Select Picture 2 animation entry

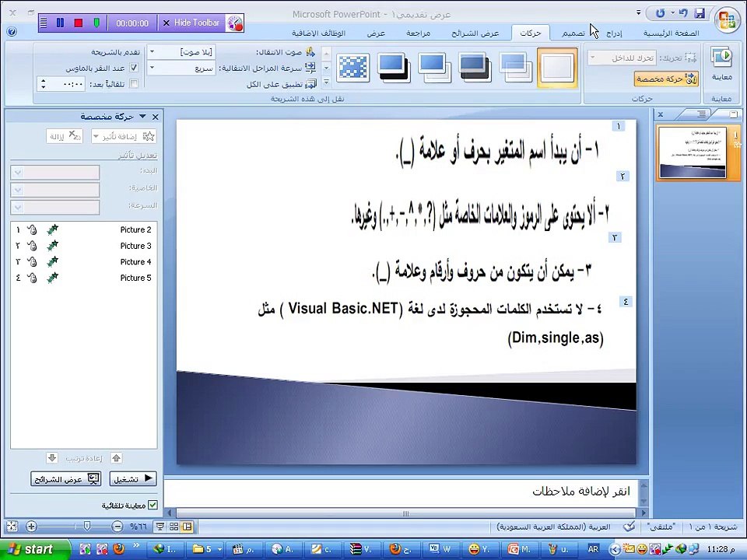(84, 229)
